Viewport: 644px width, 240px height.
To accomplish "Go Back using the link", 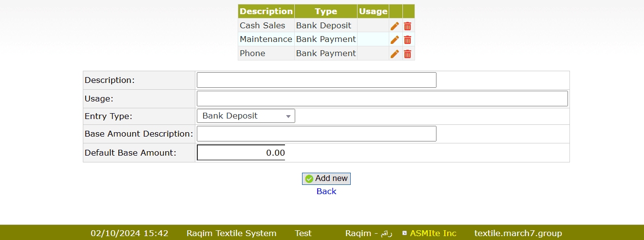I will click(x=326, y=191).
